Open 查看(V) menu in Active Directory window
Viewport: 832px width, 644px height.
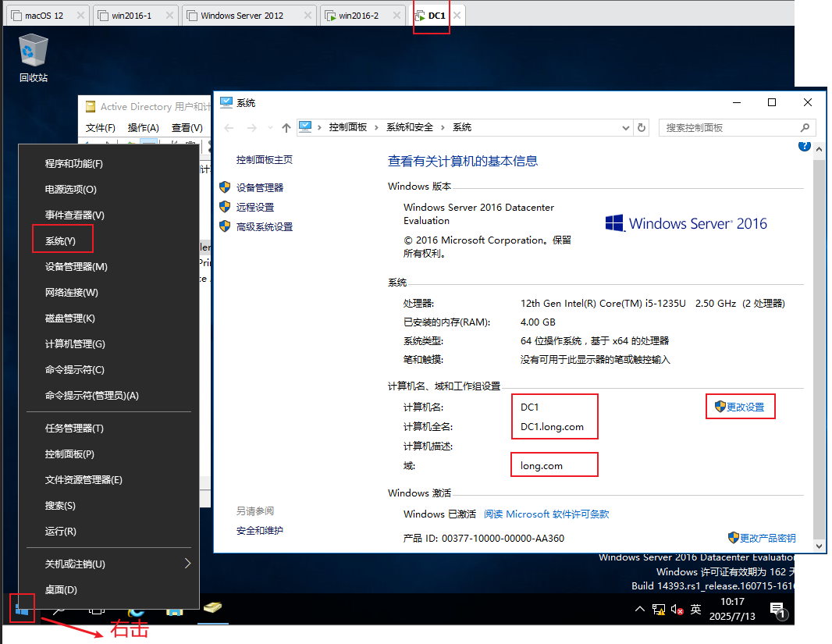187,128
